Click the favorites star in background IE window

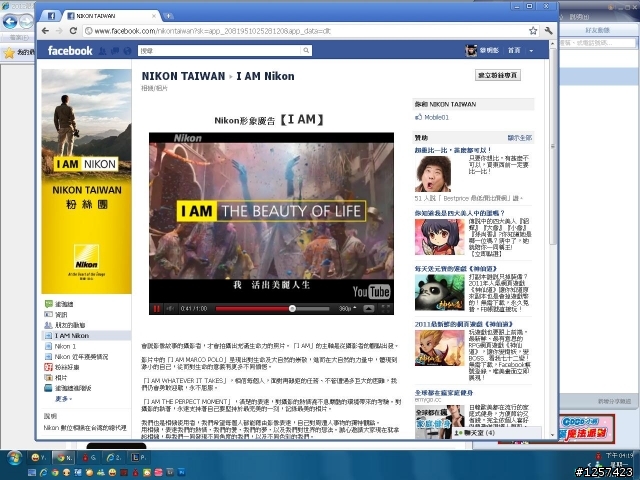9,53
